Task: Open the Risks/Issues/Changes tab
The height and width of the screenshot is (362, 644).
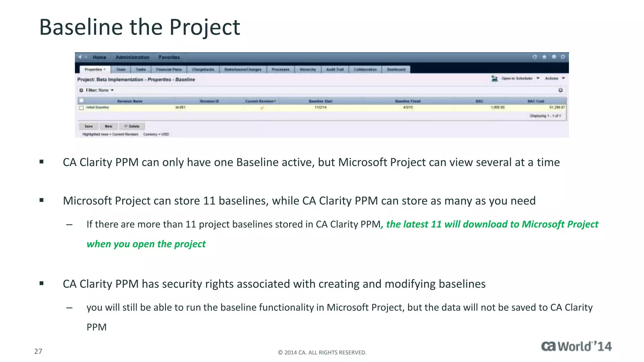Action: click(243, 69)
